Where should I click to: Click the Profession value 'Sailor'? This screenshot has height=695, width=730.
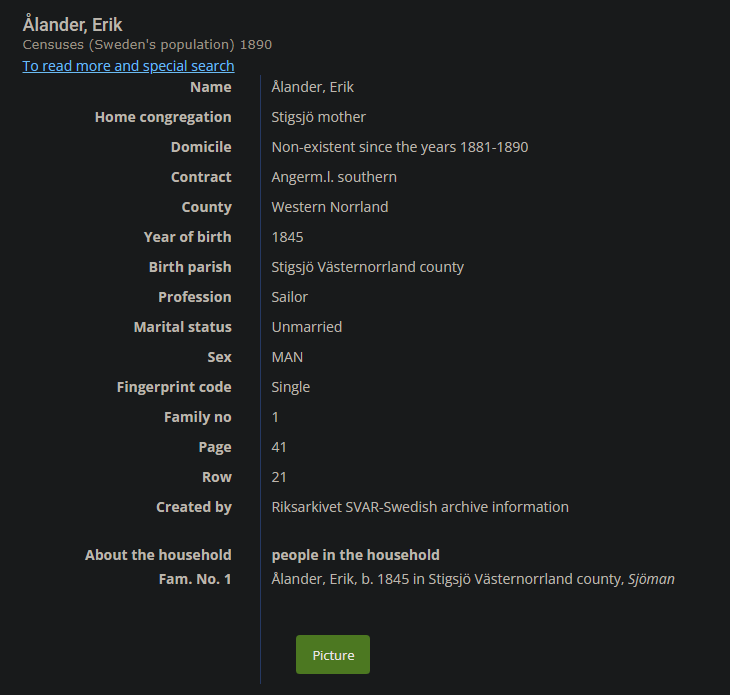290,297
